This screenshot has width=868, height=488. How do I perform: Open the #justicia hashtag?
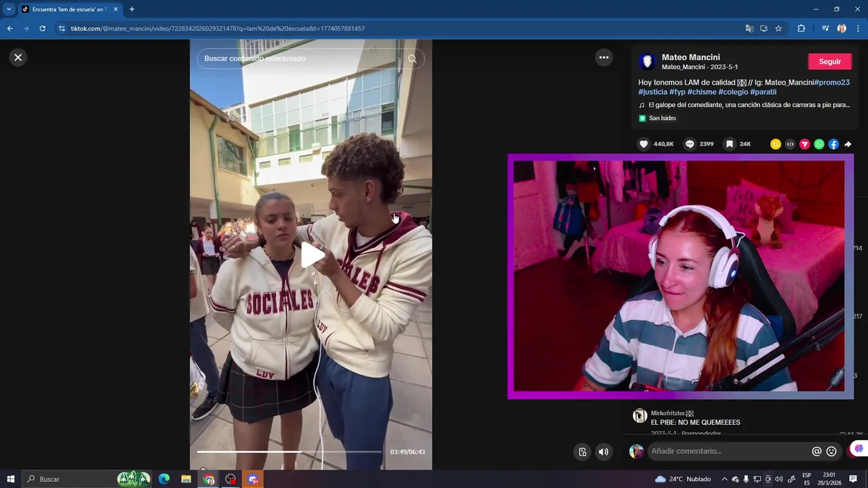(x=652, y=92)
